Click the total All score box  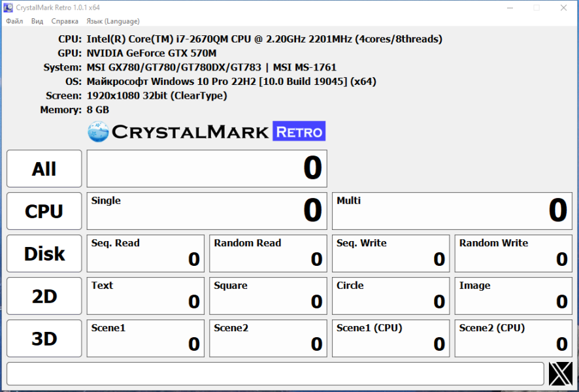(207, 169)
